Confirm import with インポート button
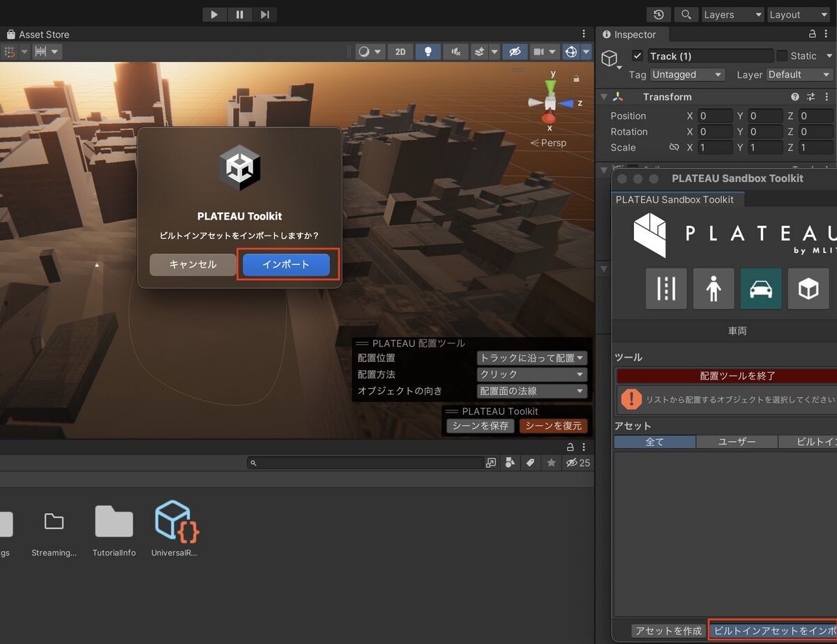The image size is (837, 644). point(286,265)
